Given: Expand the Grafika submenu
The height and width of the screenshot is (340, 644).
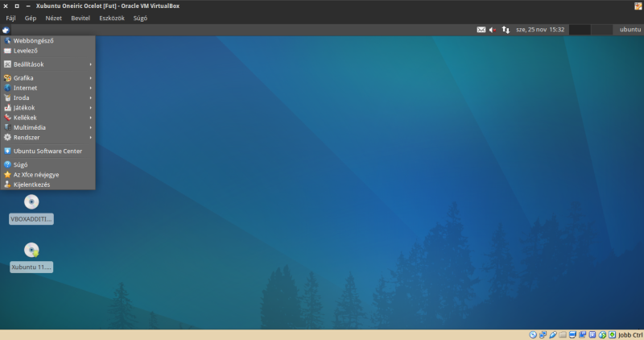Looking at the screenshot, I should [x=48, y=77].
